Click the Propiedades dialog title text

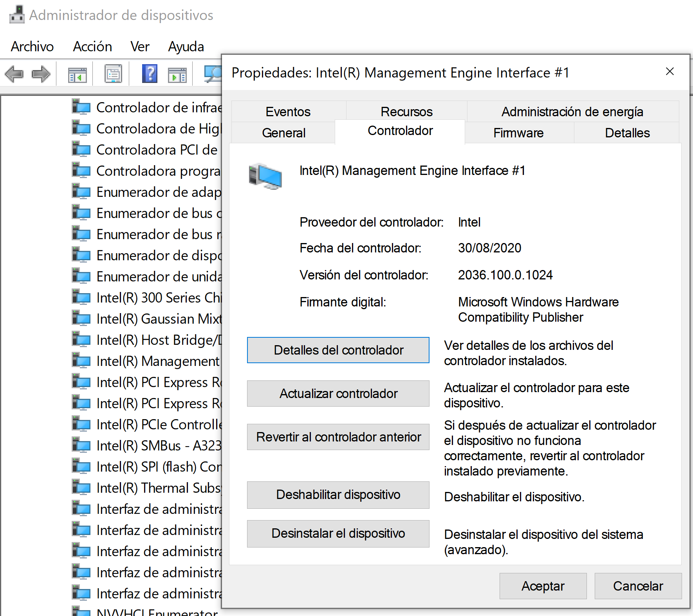tap(401, 73)
